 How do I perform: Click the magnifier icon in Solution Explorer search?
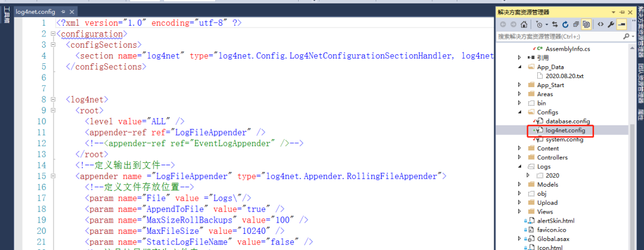(x=626, y=36)
